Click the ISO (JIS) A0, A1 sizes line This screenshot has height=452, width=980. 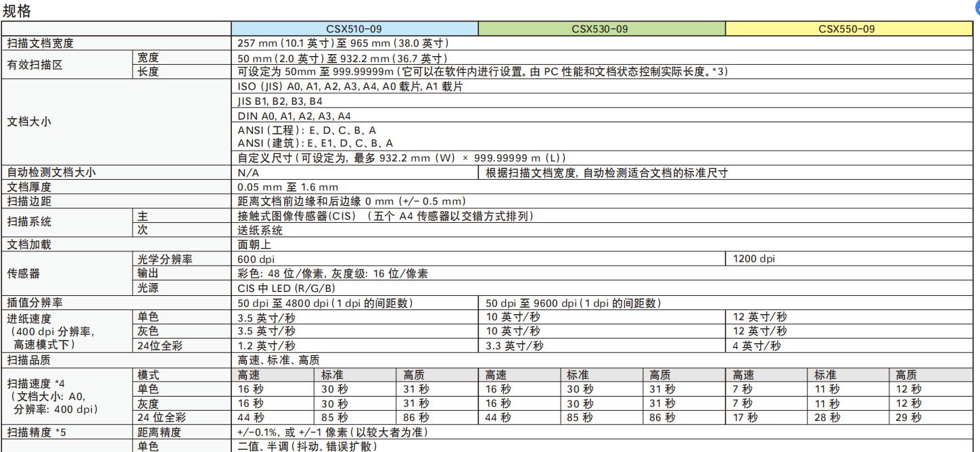tap(350, 87)
